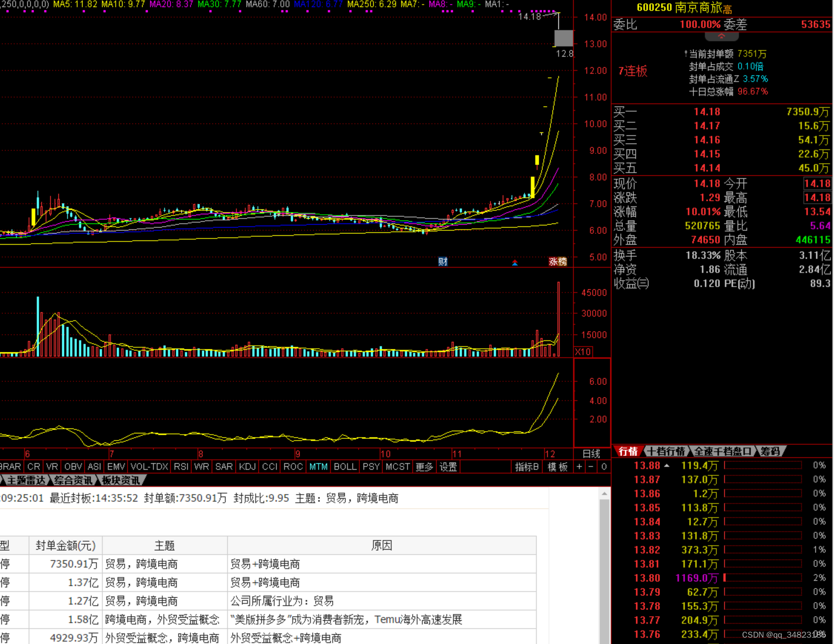
Task: Click the X10 volume scale label
Action: click(583, 352)
